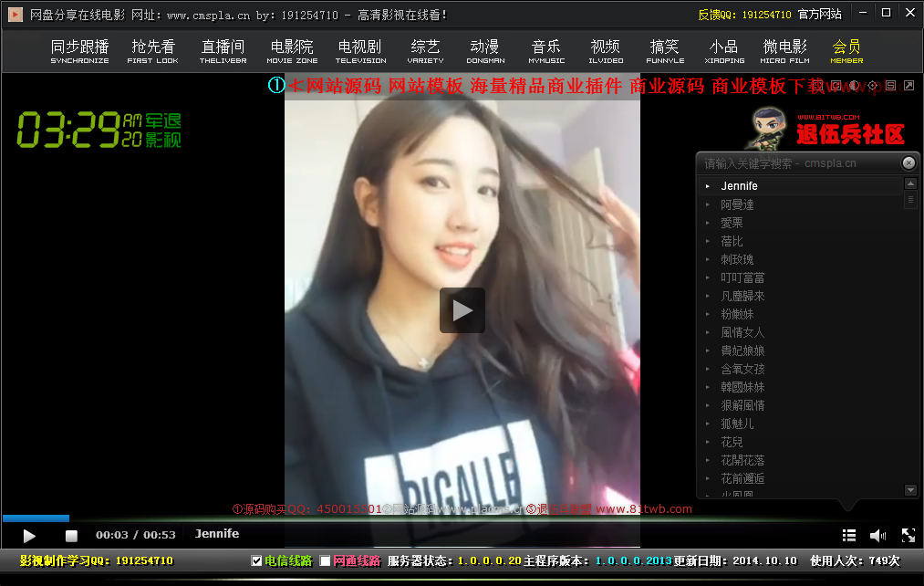Open the 动漫 Dongman section
Viewport: 924px width, 586px height.
pos(485,51)
